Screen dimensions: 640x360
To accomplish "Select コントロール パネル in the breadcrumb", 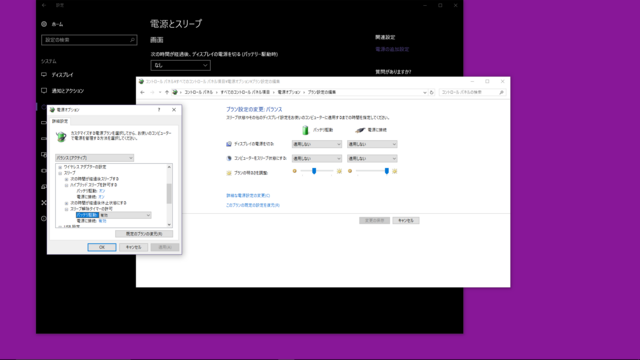I will tap(198, 92).
